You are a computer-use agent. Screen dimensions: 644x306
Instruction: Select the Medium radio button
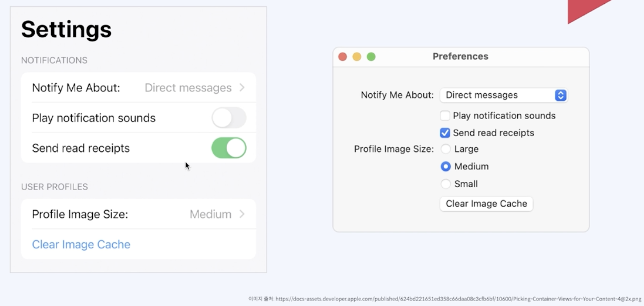[x=445, y=166]
